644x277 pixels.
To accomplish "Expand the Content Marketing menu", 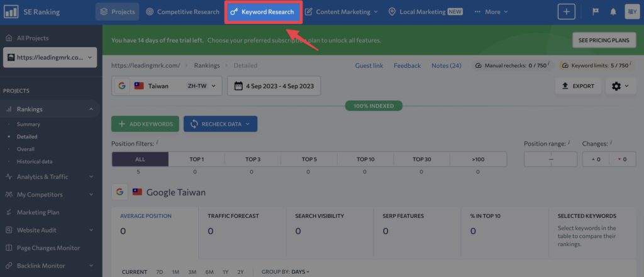I will click(341, 12).
